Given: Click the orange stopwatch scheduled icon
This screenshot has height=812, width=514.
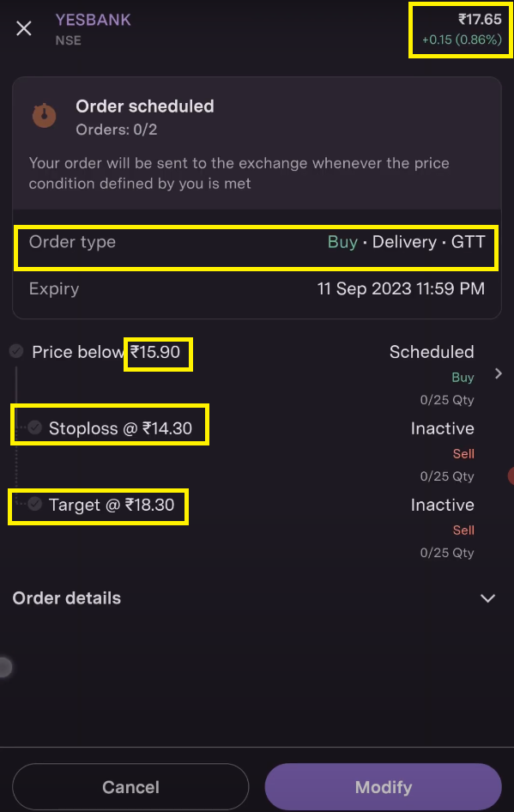Looking at the screenshot, I should click(x=45, y=116).
